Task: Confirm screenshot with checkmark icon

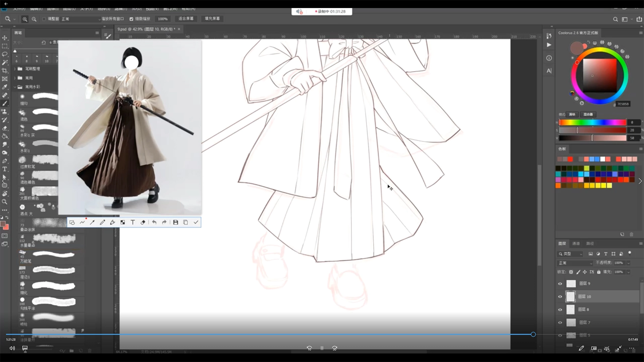Action: tap(196, 222)
